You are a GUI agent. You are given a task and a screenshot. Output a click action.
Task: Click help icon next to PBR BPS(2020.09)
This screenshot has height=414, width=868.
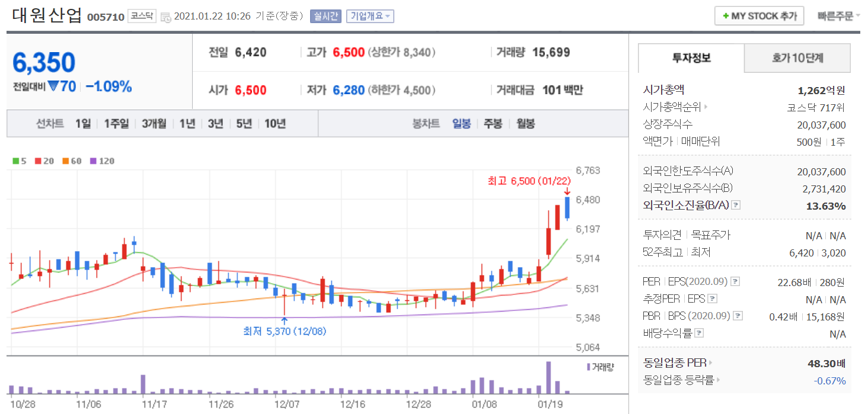[x=738, y=316]
